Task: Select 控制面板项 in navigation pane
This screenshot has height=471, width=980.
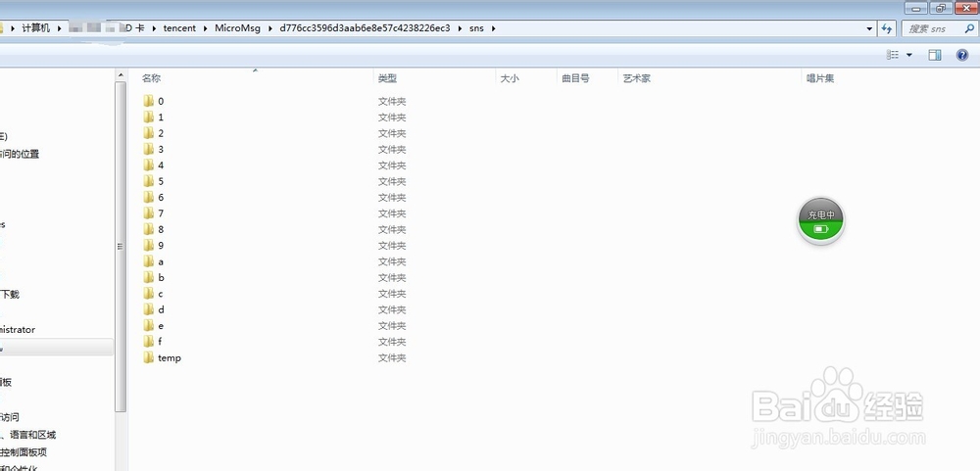Action: [24, 452]
